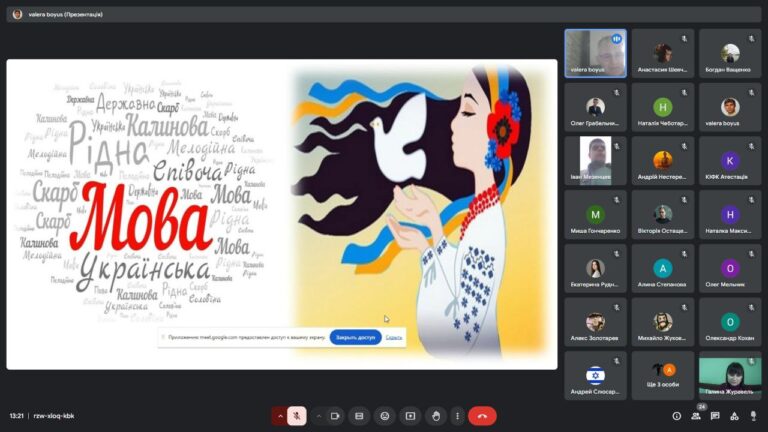Select Іван Мезенцев video tile
The width and height of the screenshot is (768, 432).
tap(595, 161)
